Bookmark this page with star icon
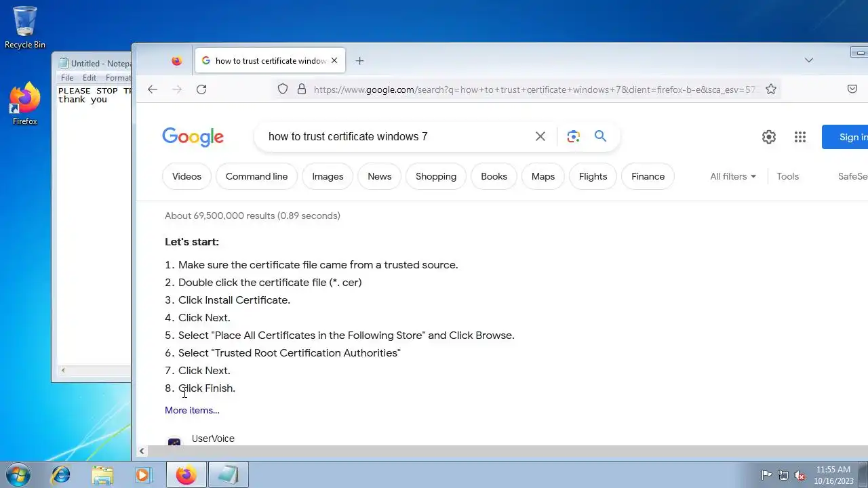This screenshot has height=488, width=868. pyautogui.click(x=770, y=89)
